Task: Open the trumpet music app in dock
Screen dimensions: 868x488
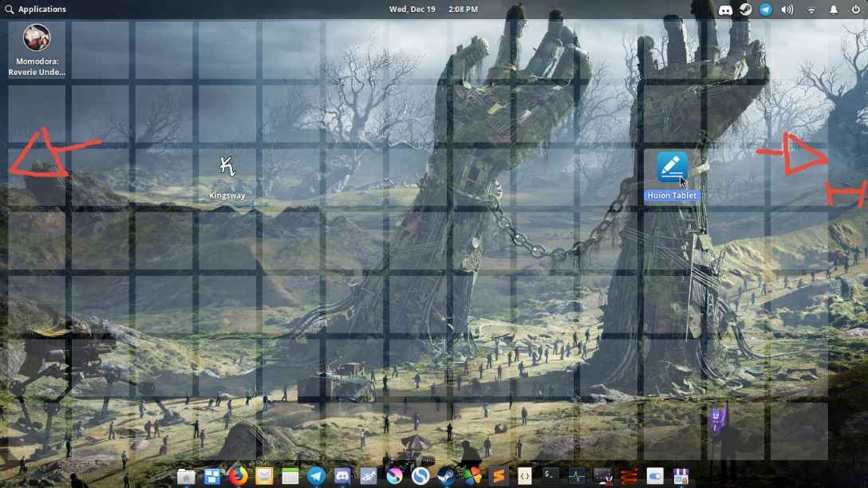Action: click(368, 476)
